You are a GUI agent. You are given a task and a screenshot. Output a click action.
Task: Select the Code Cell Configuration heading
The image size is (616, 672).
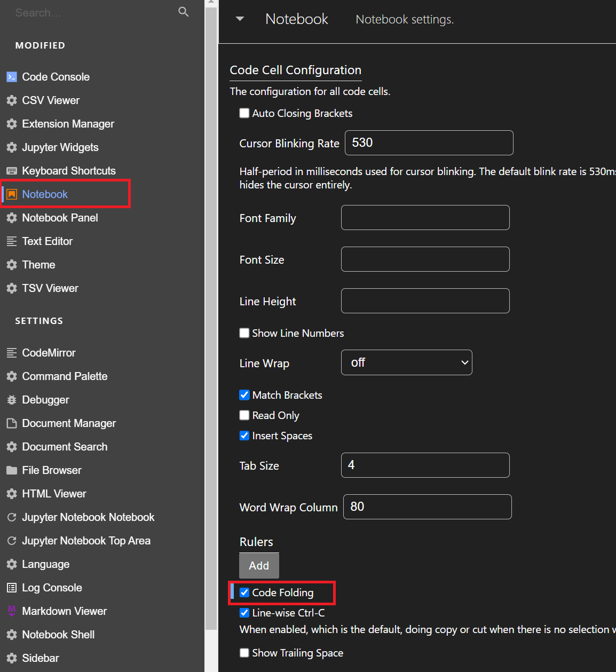[296, 70]
